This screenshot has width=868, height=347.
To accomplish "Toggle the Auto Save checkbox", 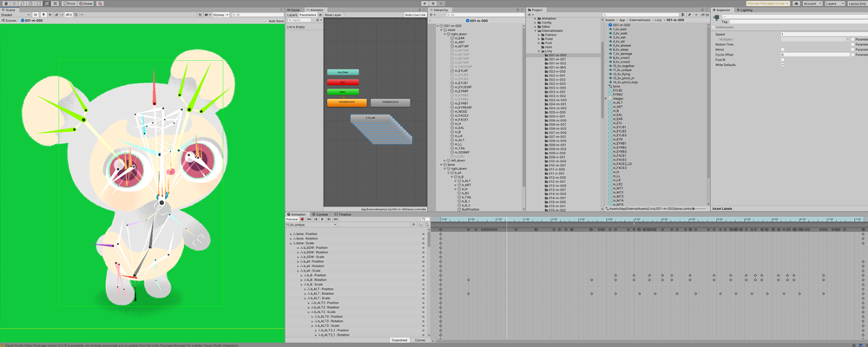I will (265, 21).
